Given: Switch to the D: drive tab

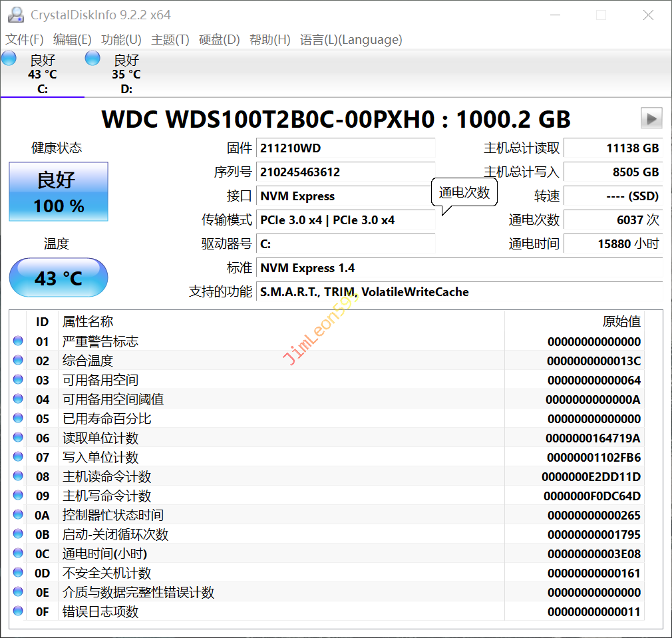Looking at the screenshot, I should point(126,74).
